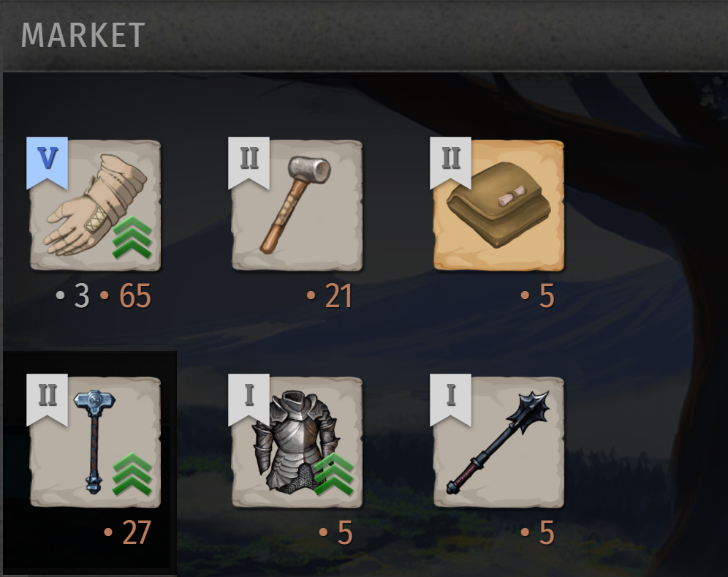Screen dimensions: 728x577
Task: Click the 21 price under mallet
Action: (x=338, y=296)
